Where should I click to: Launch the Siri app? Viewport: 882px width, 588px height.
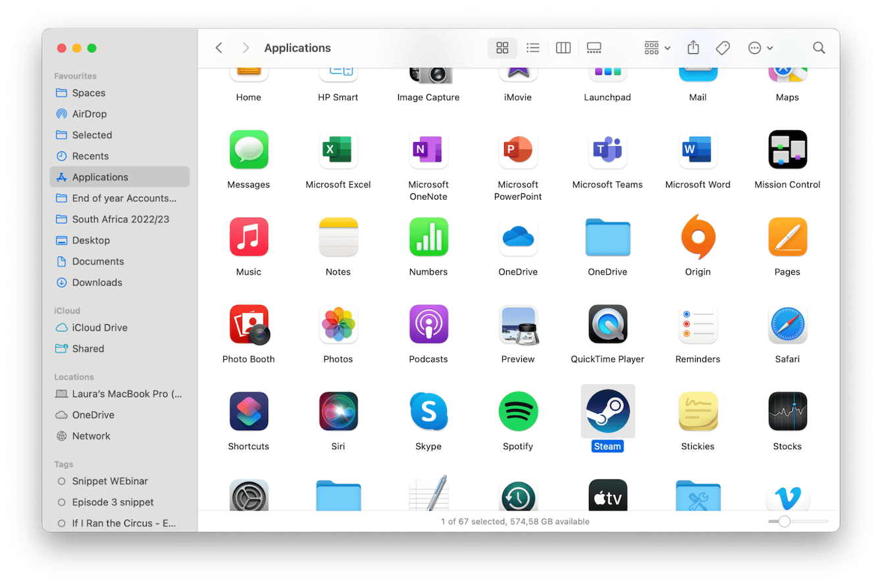tap(338, 411)
